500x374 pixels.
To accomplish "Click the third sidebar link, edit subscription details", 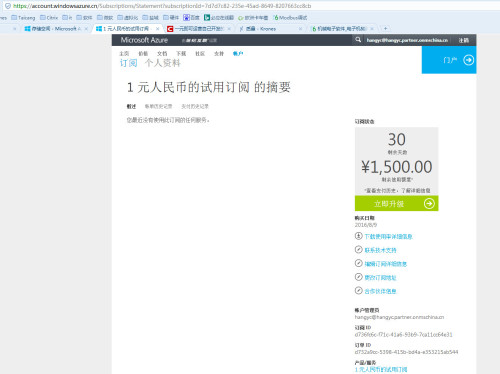I will (386, 264).
